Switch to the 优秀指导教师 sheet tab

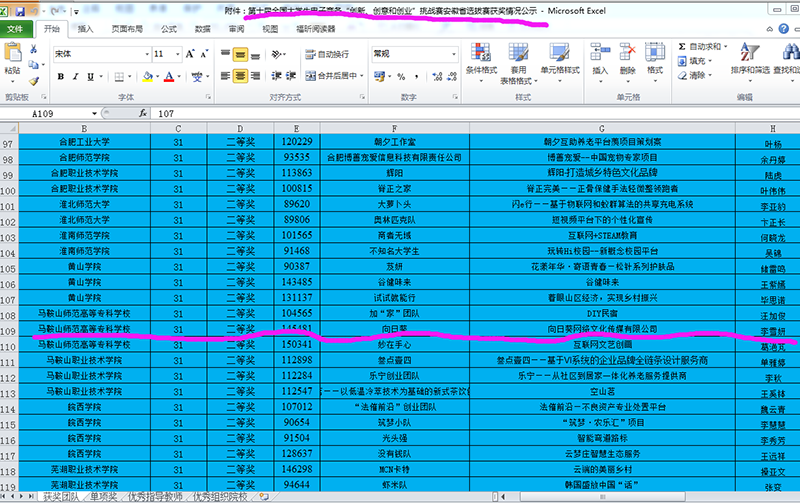click(x=156, y=496)
